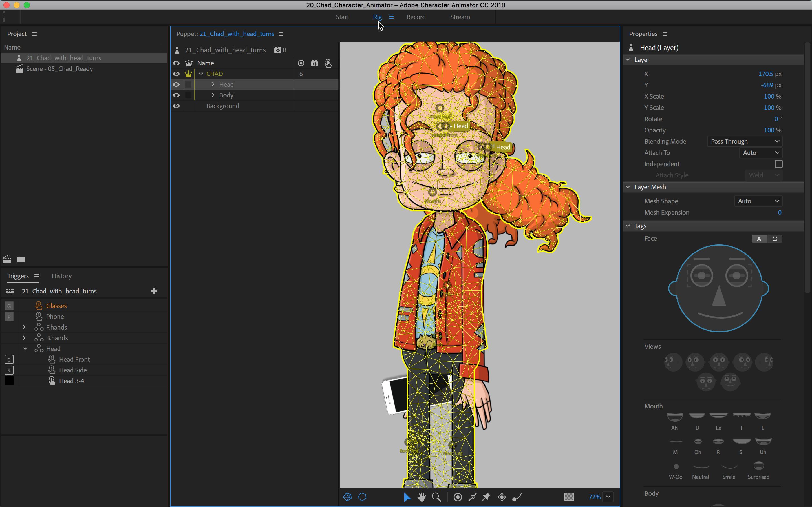Viewport: 812px width, 507px height.
Task: Click the new scene clapperboard icon
Action: pyautogui.click(x=7, y=259)
